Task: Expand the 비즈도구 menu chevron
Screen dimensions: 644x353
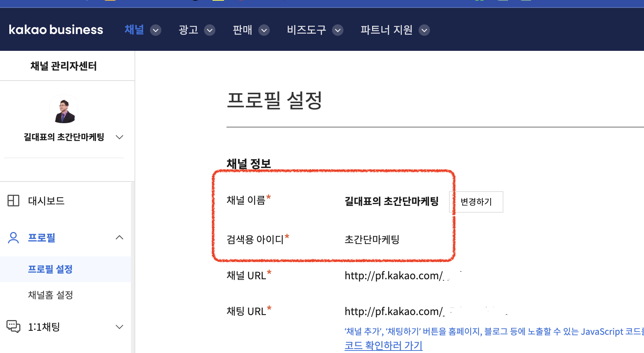Action: [x=338, y=30]
